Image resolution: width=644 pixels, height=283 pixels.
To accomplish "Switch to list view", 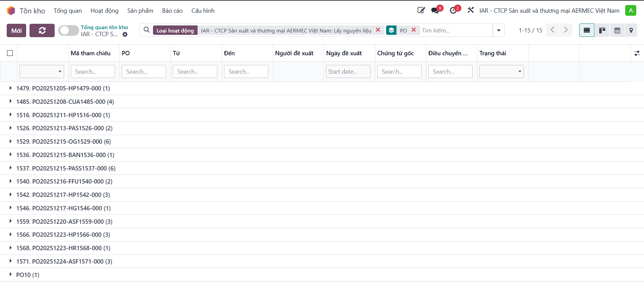I will click(x=587, y=30).
